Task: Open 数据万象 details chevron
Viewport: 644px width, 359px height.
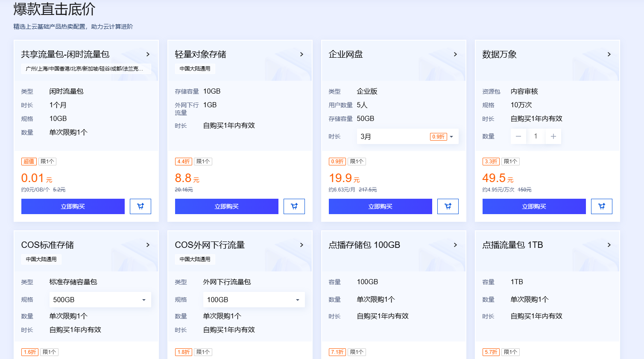Action: 609,54
